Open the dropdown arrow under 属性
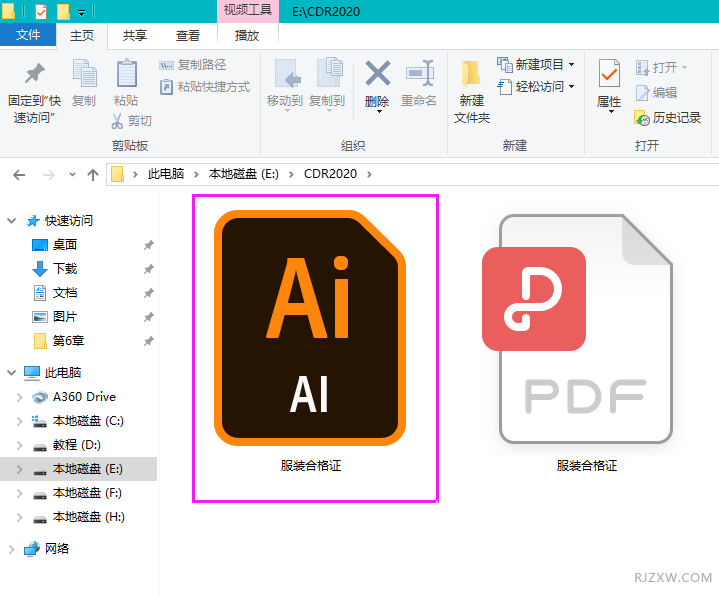 (611, 111)
